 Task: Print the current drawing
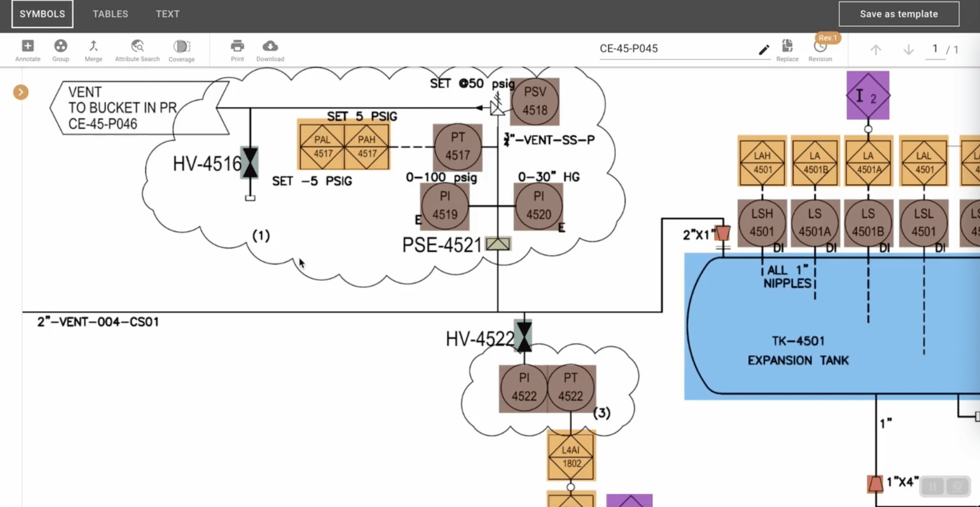[x=237, y=46]
